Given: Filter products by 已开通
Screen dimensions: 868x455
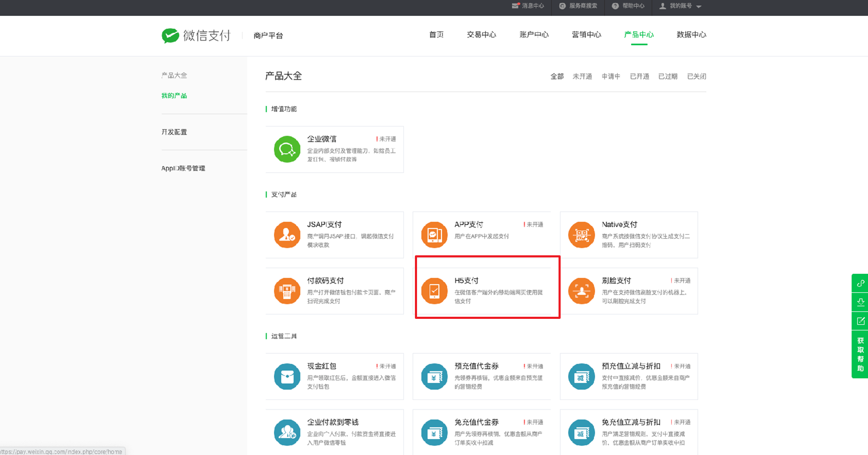Looking at the screenshot, I should tap(639, 76).
